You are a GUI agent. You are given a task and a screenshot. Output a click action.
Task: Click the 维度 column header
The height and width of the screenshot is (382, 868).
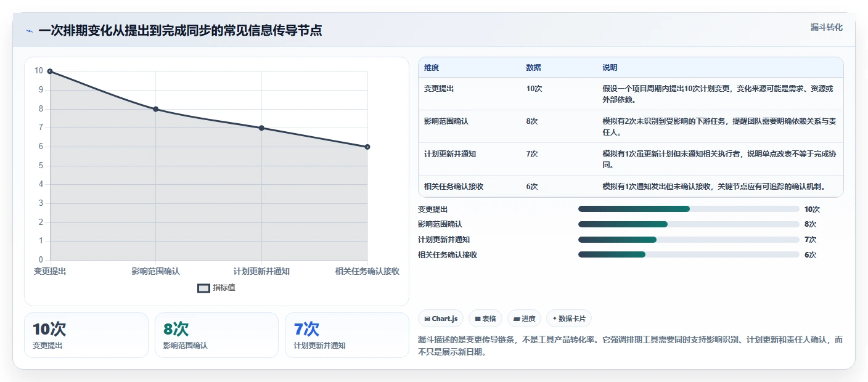click(432, 68)
